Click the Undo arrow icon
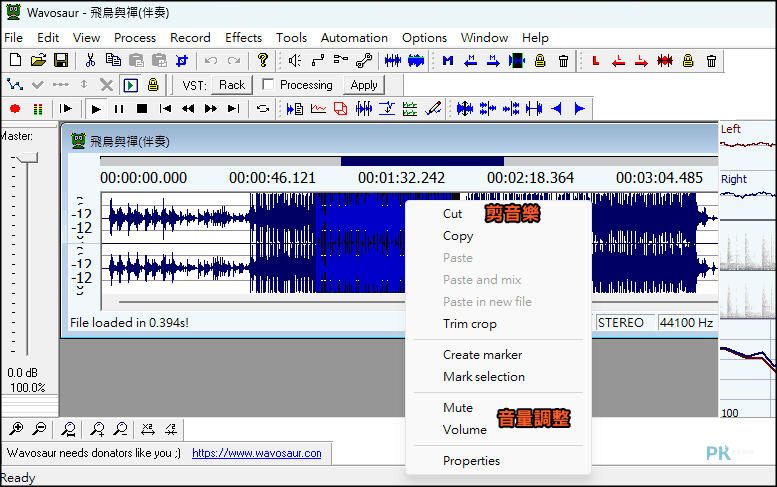This screenshot has width=777, height=487. (x=211, y=60)
